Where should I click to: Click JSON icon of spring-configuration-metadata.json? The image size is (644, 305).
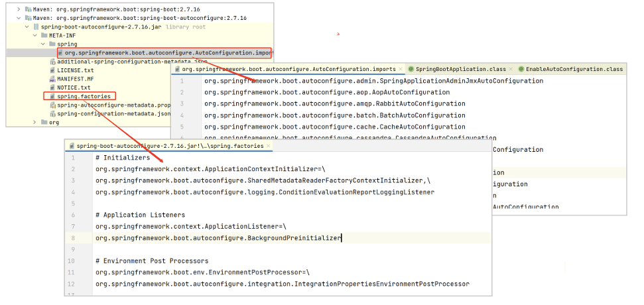[x=52, y=113]
